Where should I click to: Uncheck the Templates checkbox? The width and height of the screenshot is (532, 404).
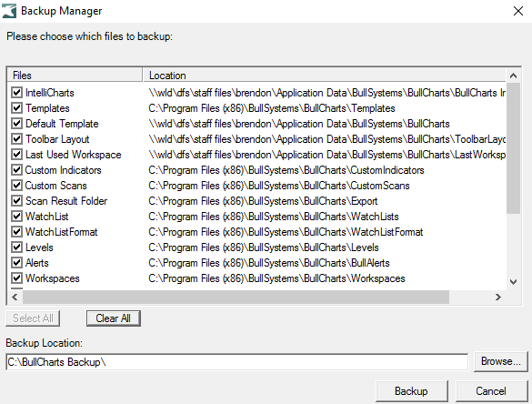[16, 108]
